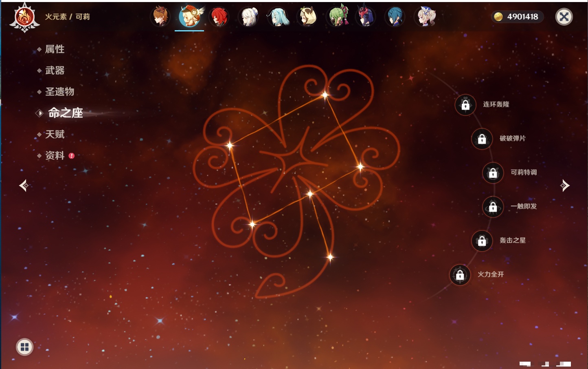
Task: Open the 资料 menu
Action: [55, 155]
